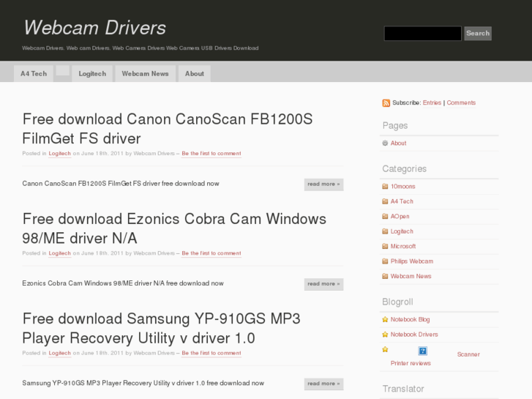The height and width of the screenshot is (399, 532).
Task: Click the gear icon beside About page
Action: [x=385, y=143]
